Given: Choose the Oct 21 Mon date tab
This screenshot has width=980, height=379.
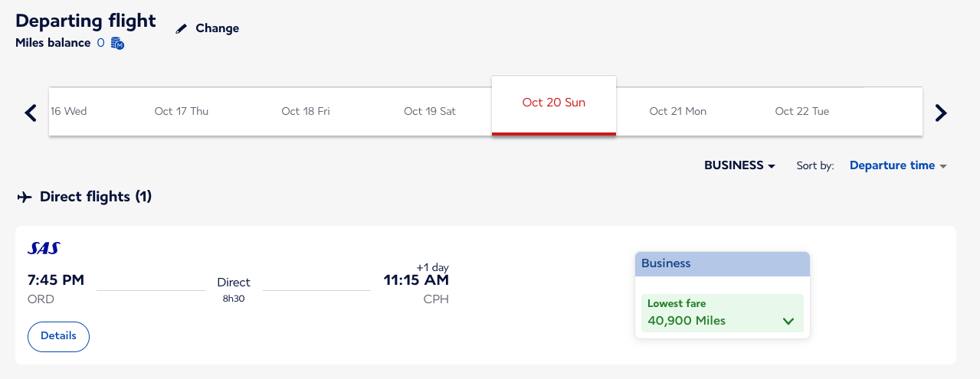Looking at the screenshot, I should coord(677,111).
